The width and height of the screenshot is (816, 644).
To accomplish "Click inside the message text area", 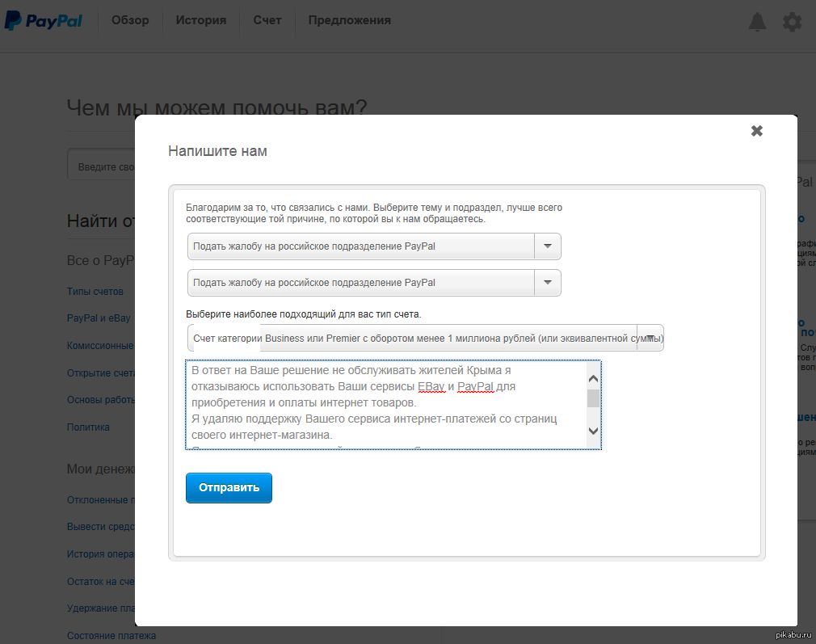I will coord(385,405).
